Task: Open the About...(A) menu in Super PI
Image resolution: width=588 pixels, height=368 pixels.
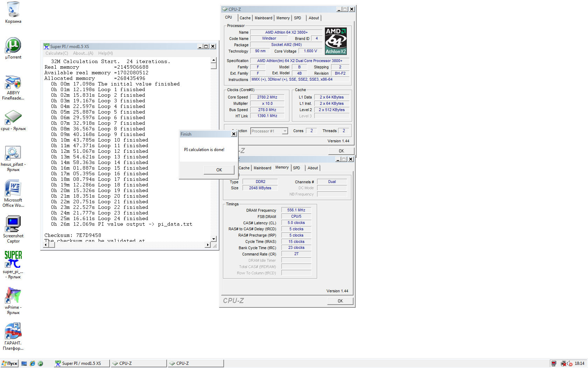Action: point(83,53)
